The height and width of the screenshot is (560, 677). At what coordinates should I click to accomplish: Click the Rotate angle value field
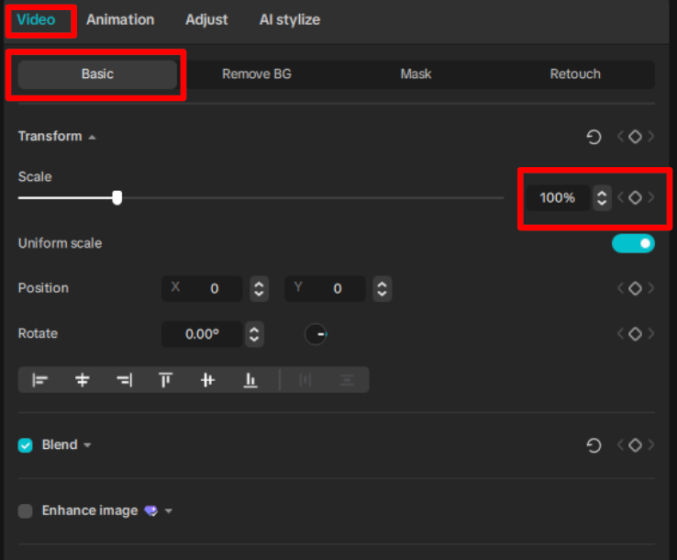[x=202, y=334]
